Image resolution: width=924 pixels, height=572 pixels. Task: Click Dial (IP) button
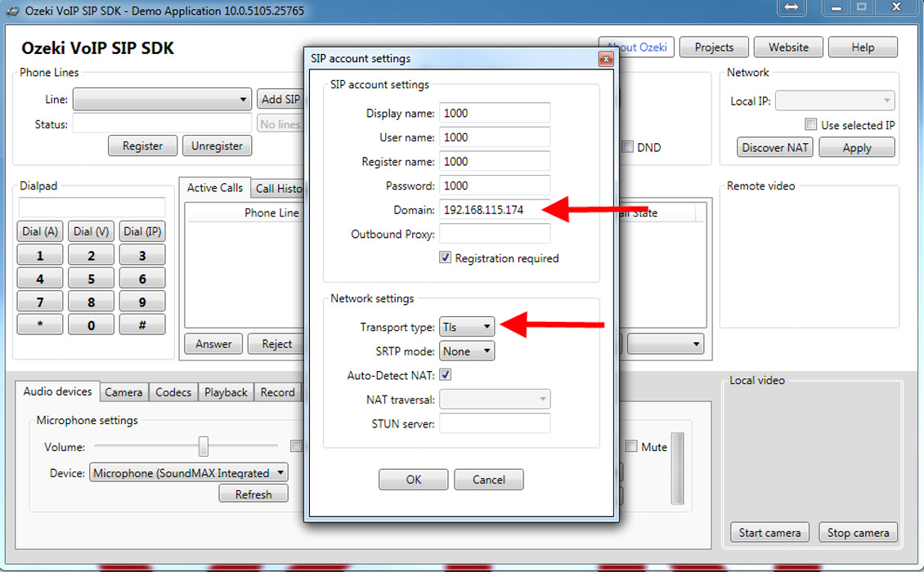click(x=142, y=231)
